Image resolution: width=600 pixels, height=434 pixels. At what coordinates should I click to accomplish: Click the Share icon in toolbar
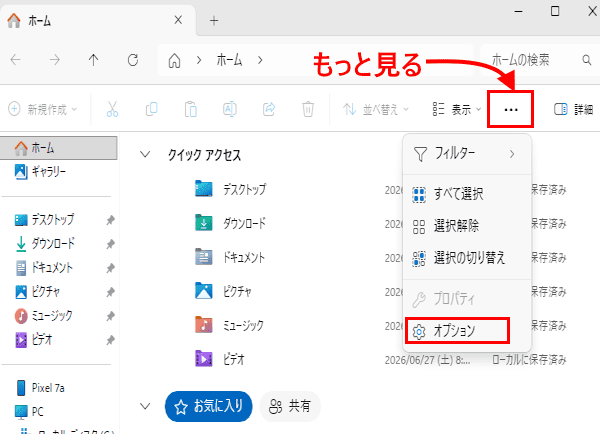pos(269,109)
